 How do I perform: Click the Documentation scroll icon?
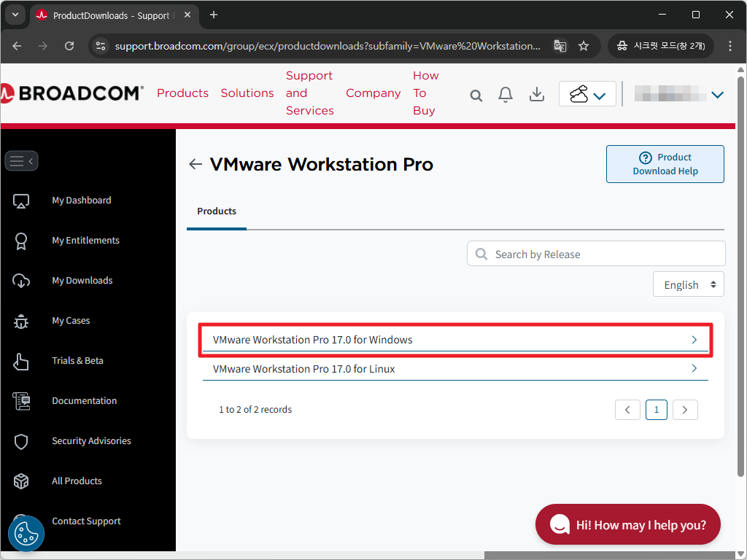coord(21,401)
